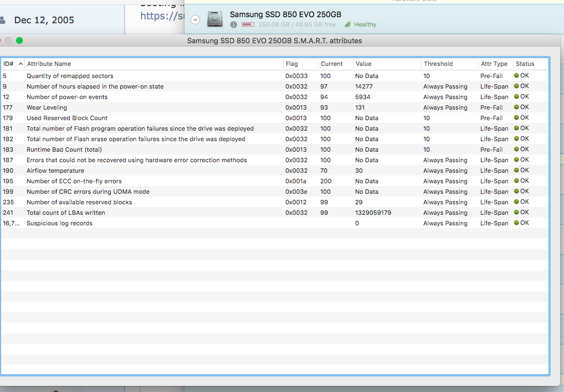This screenshot has width=564, height=392.
Task: Select the Airflow temperature row
Action: pyautogui.click(x=275, y=171)
